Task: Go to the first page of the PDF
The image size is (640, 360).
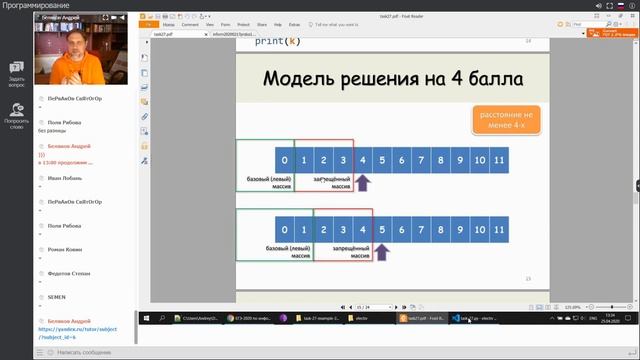Action: tap(343, 307)
